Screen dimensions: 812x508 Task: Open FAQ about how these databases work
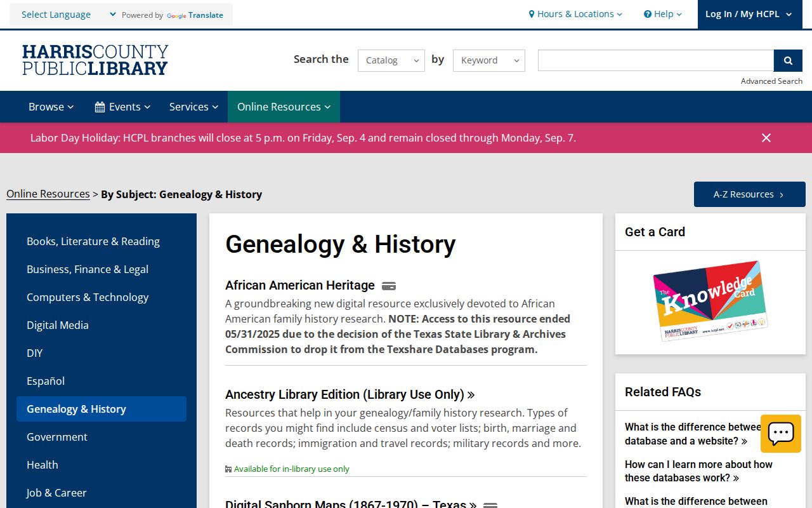(698, 471)
